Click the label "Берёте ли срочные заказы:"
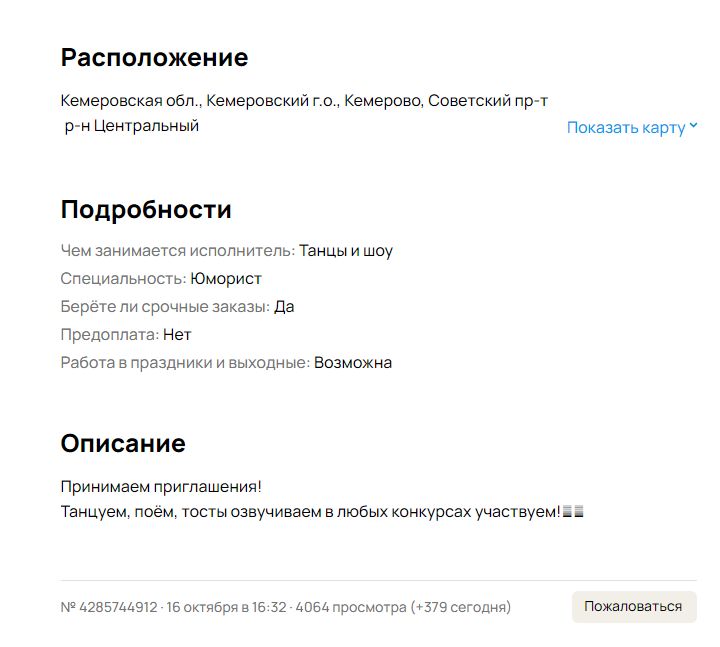 [165, 307]
